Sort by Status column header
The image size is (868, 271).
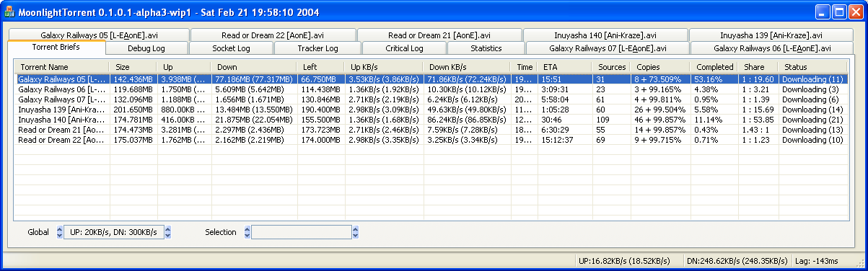[814, 67]
